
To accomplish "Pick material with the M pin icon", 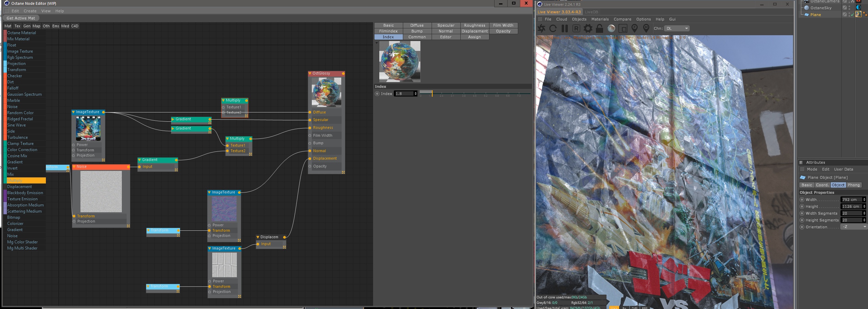I will coord(646,28).
